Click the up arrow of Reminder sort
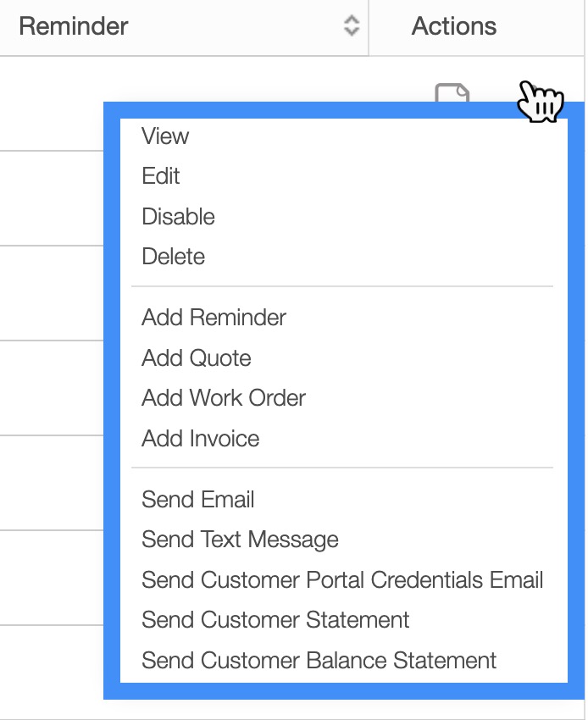The height and width of the screenshot is (720, 588). 352,19
